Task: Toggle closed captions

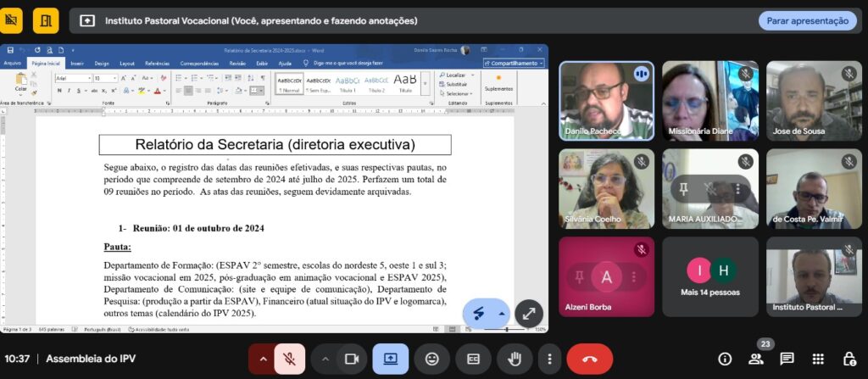Action: (473, 359)
